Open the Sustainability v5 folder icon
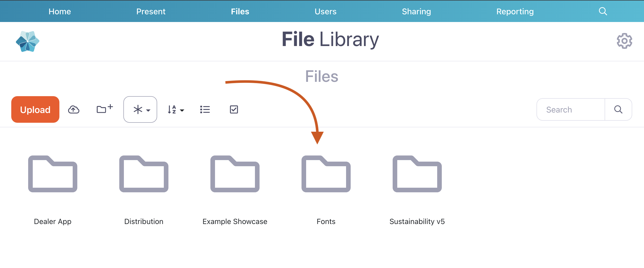The width and height of the screenshot is (644, 268). [417, 174]
